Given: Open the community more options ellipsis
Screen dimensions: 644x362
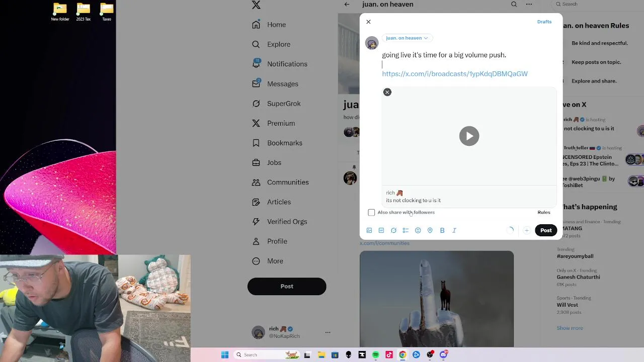Looking at the screenshot, I should click(x=529, y=4).
